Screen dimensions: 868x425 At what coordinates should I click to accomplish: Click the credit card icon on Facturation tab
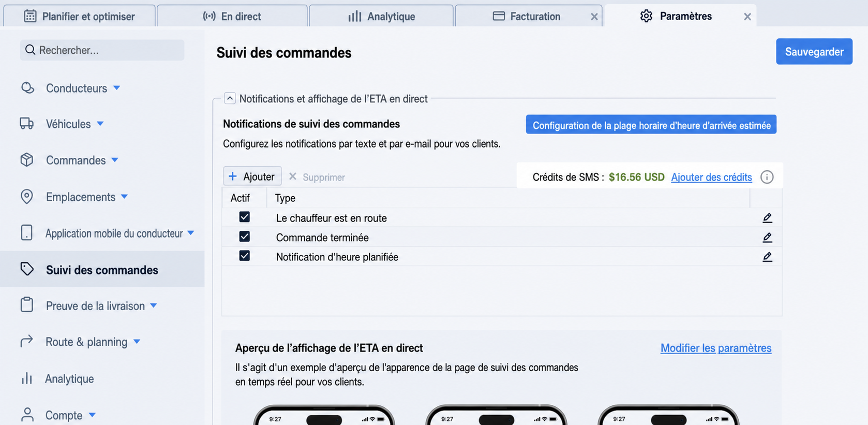pos(499,16)
